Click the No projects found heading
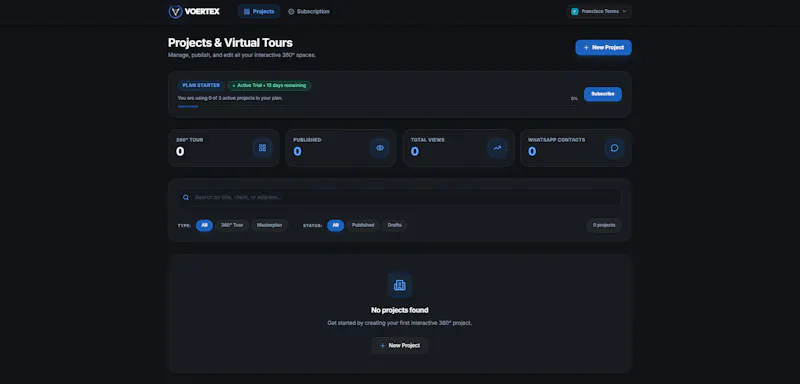Image resolution: width=800 pixels, height=384 pixels. tap(399, 310)
